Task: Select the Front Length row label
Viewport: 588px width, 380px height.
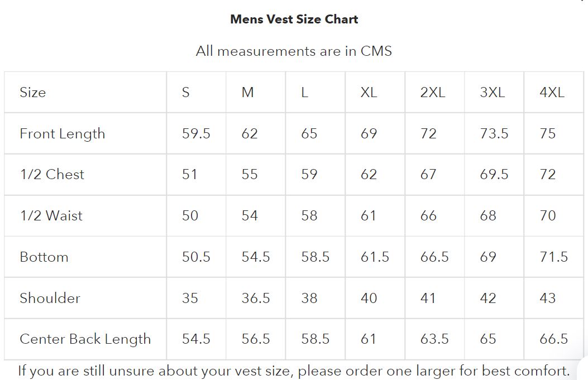Action: pyautogui.click(x=63, y=134)
